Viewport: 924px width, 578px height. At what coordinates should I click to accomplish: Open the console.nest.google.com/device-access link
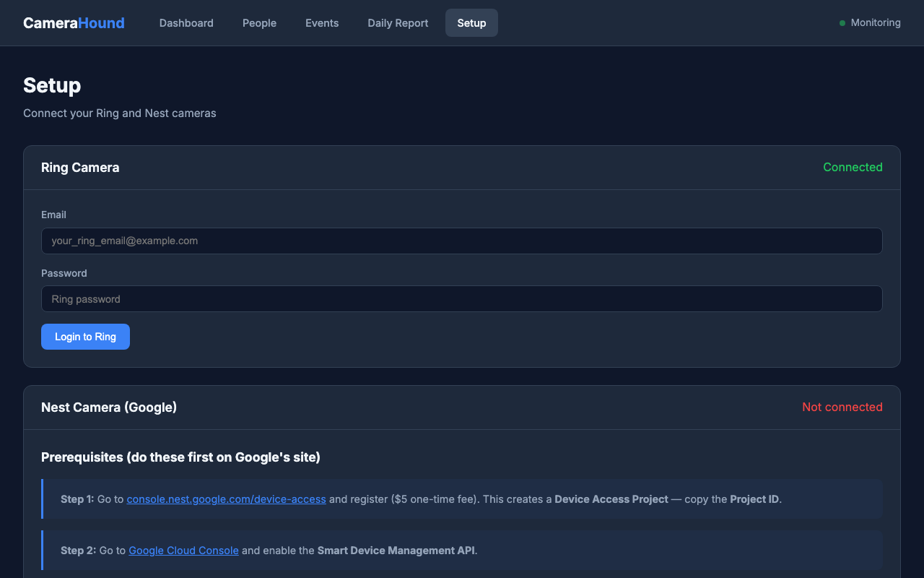click(x=226, y=499)
